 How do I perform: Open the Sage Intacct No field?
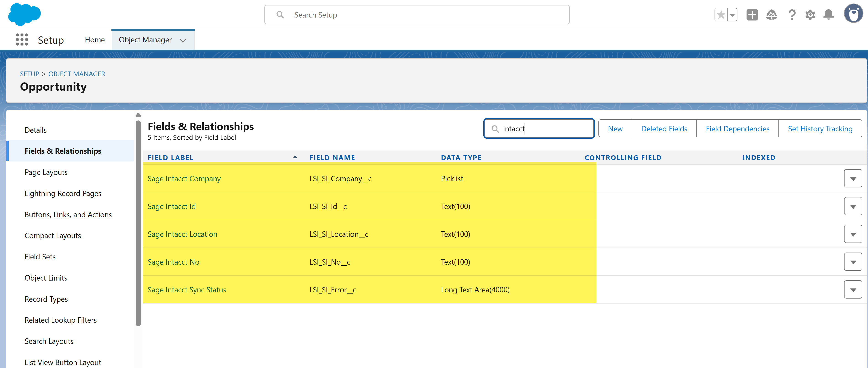coord(173,262)
